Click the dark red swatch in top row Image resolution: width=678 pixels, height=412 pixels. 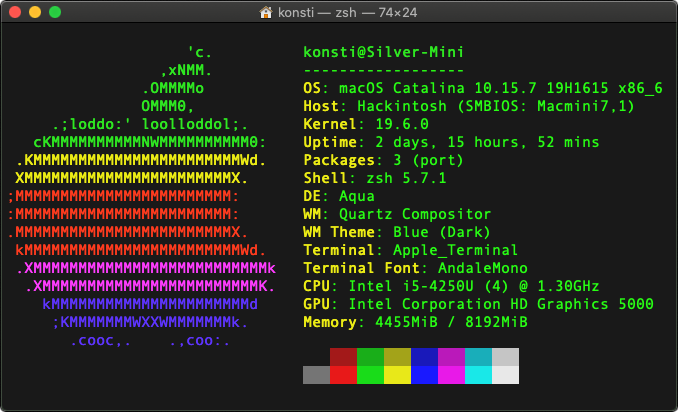point(343,357)
